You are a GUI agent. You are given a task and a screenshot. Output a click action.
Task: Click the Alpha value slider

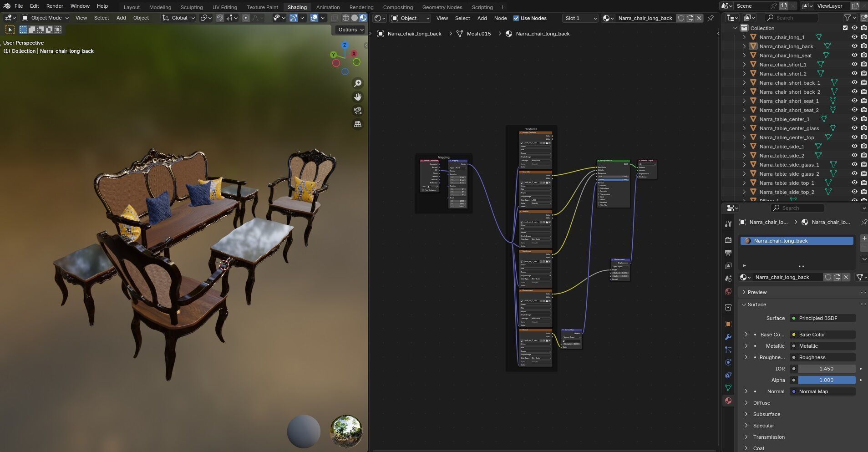tap(826, 380)
